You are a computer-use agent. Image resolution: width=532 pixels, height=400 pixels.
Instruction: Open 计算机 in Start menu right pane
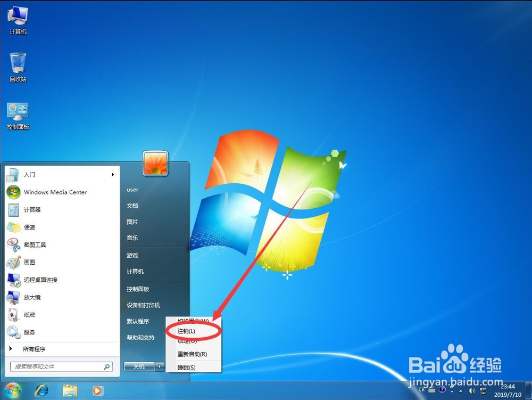pos(135,271)
